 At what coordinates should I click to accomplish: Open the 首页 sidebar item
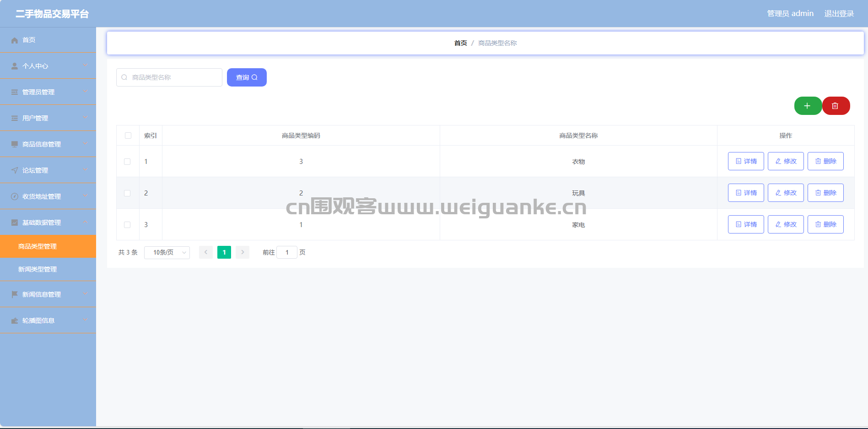coord(48,40)
